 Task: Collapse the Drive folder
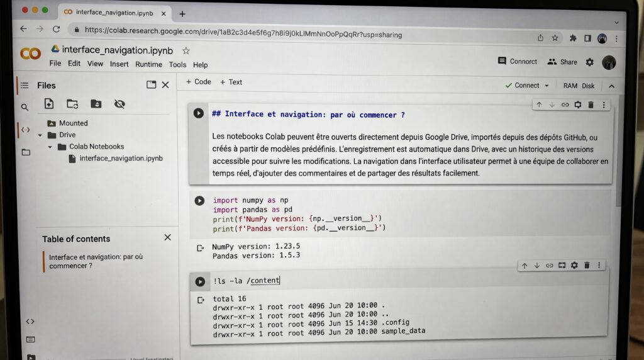point(40,135)
